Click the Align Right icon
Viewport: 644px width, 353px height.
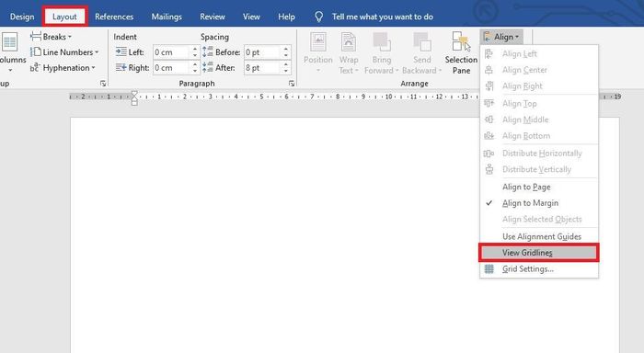[489, 85]
